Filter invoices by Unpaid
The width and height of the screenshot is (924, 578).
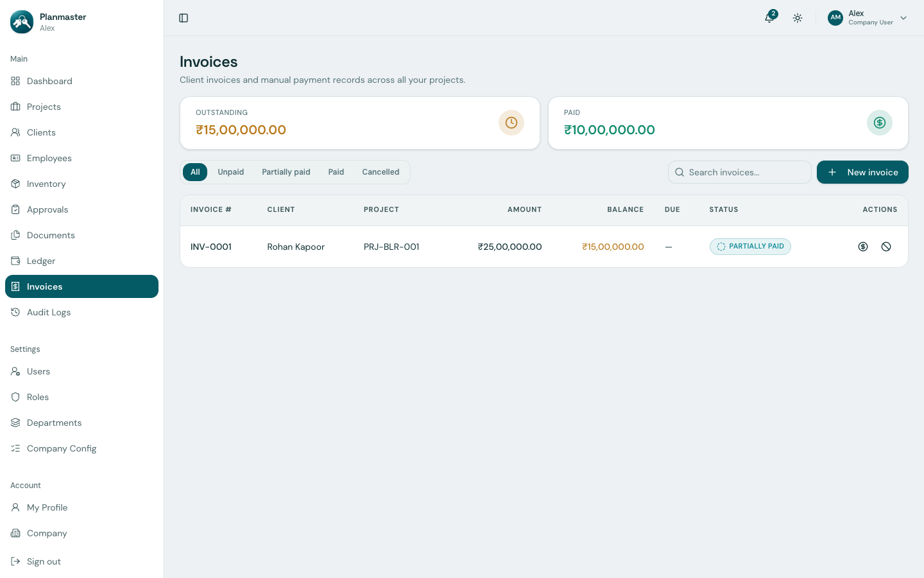point(231,172)
